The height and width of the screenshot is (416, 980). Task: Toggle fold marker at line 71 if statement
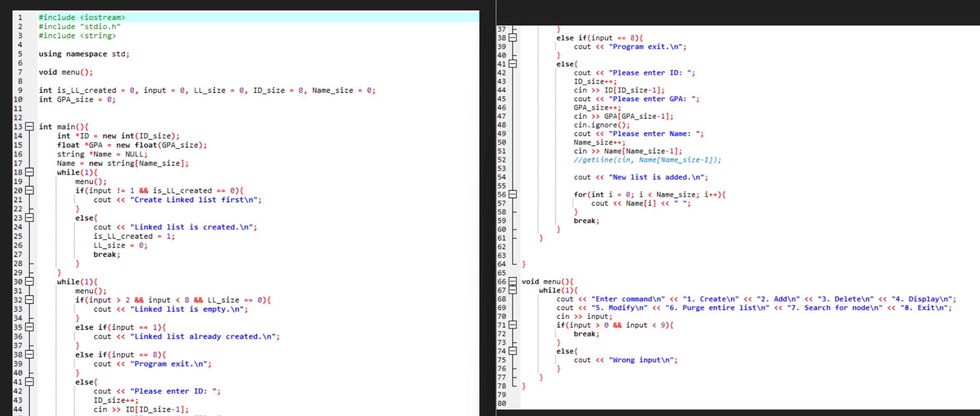click(513, 325)
